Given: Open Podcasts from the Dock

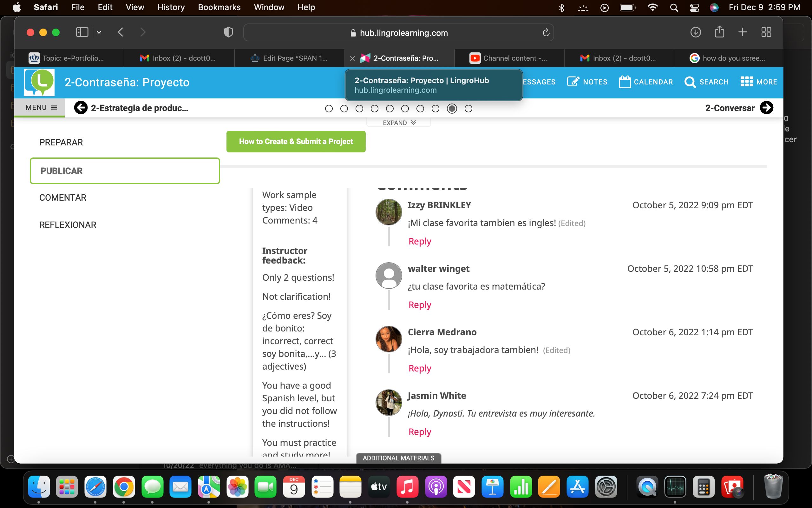Looking at the screenshot, I should click(x=435, y=486).
